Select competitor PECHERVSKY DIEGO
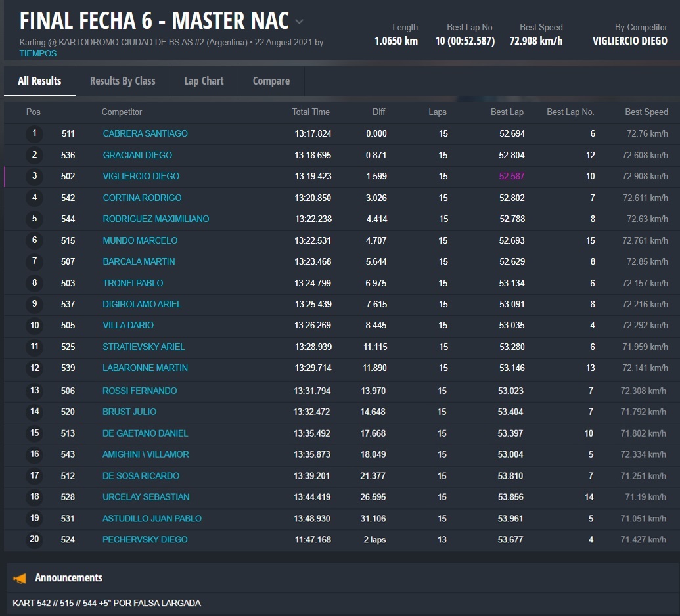This screenshot has width=680, height=616. [145, 539]
